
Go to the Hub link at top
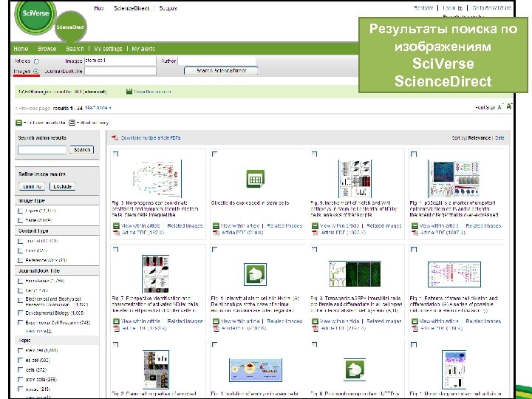click(99, 8)
